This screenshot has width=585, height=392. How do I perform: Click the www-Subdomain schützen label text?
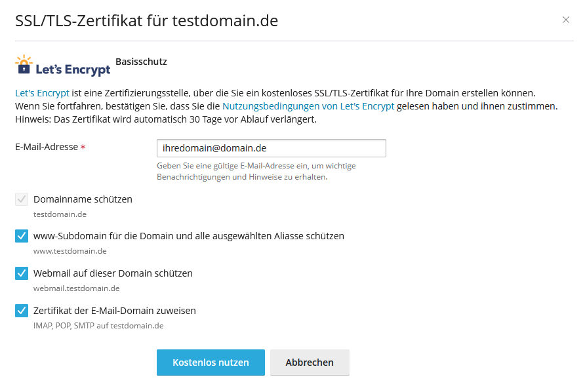[189, 236]
